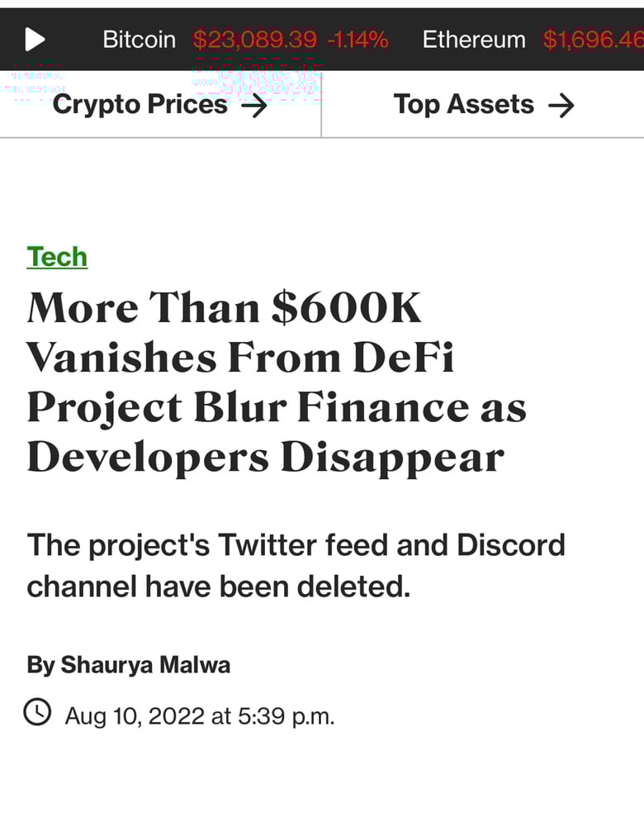
Task: Open the Tech category link
Action: 57,257
